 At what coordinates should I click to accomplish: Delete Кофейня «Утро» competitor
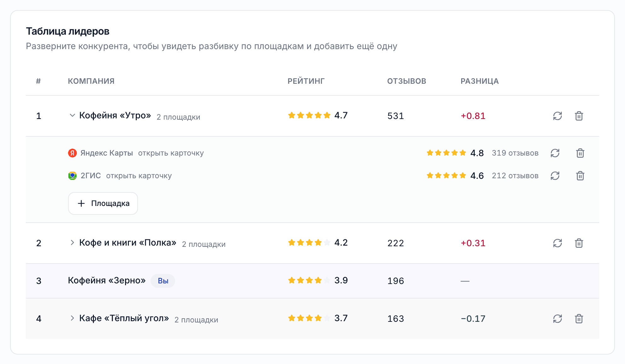coord(579,116)
